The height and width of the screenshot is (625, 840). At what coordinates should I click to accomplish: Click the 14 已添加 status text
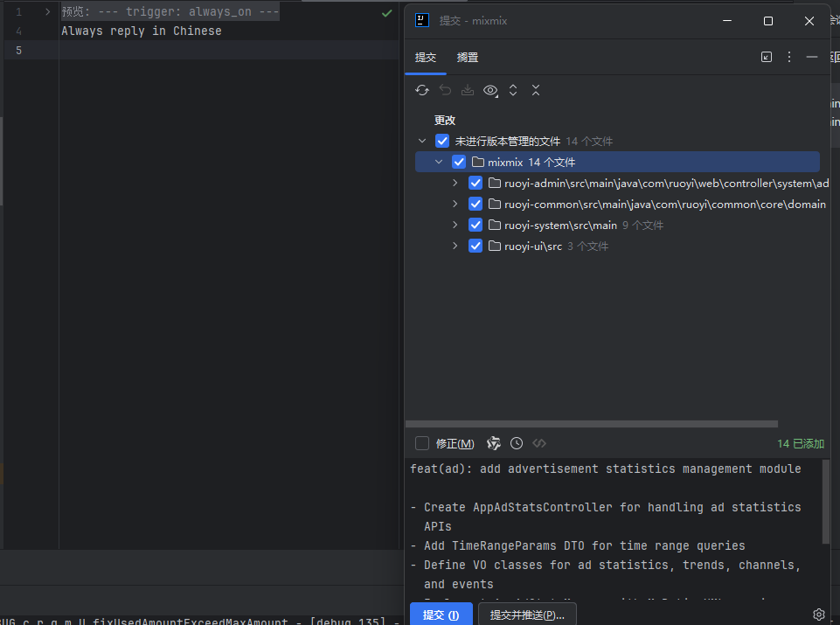coord(801,443)
